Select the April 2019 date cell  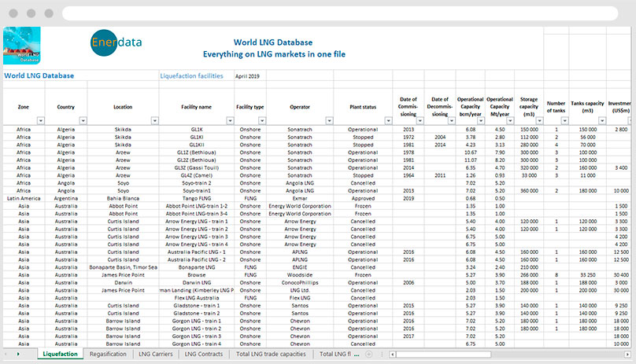[249, 77]
